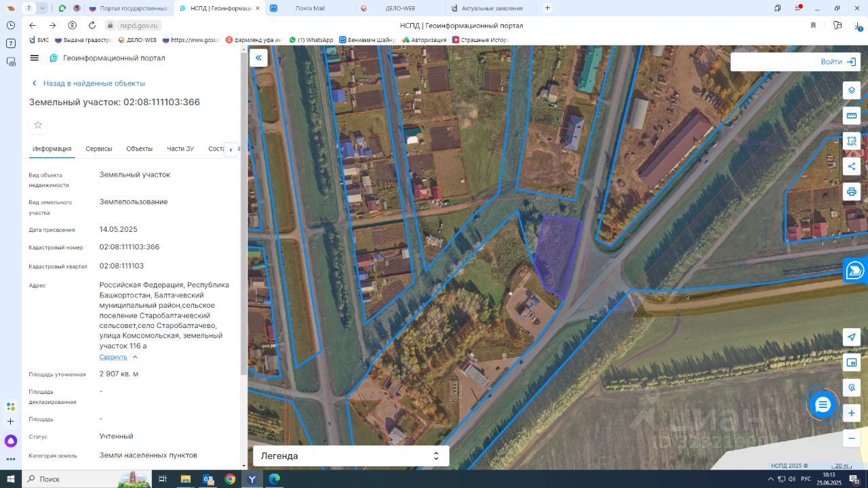
Task: Click the 2 907 кв. м area value
Action: [119, 374]
